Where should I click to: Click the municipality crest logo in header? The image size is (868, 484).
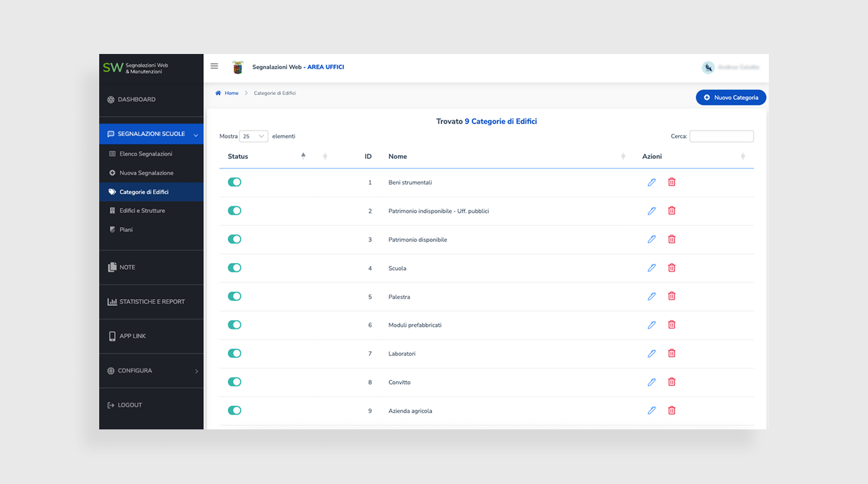point(237,67)
